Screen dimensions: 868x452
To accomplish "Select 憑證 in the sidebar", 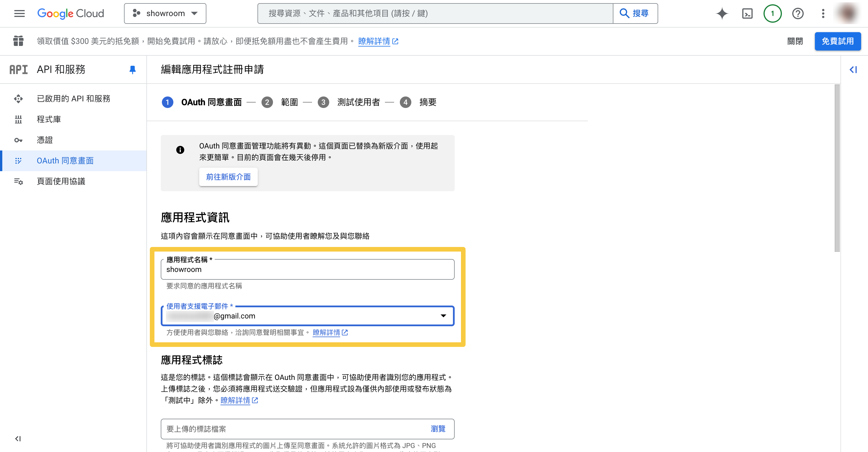I will 45,140.
